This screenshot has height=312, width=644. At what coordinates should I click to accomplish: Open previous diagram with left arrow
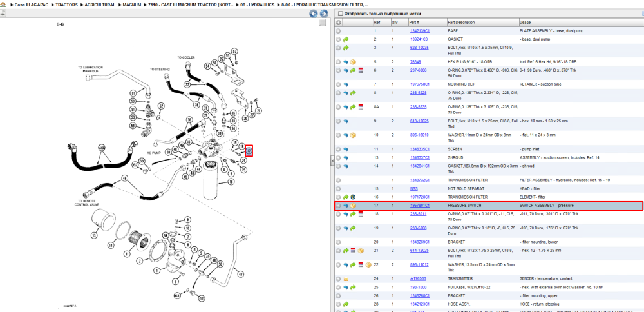[314, 14]
